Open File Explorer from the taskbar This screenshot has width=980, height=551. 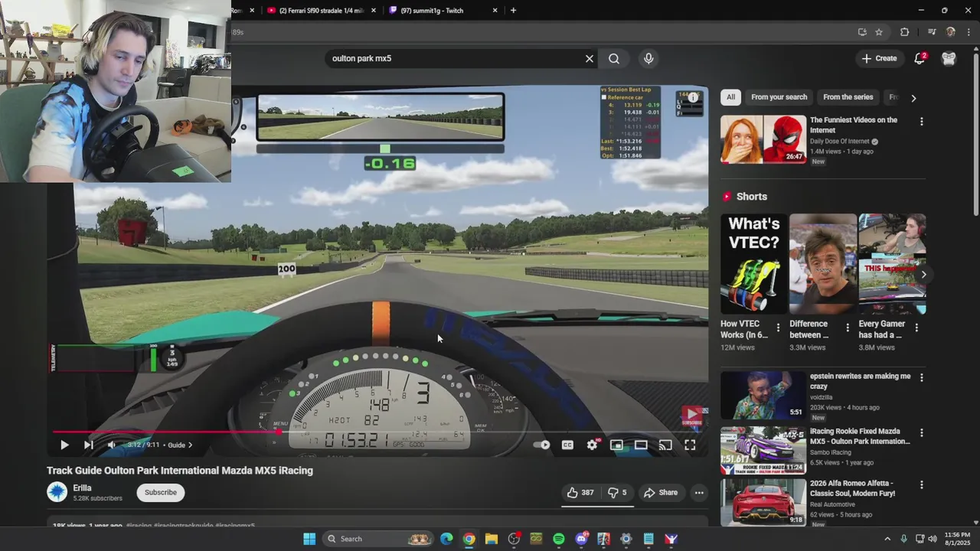(492, 539)
